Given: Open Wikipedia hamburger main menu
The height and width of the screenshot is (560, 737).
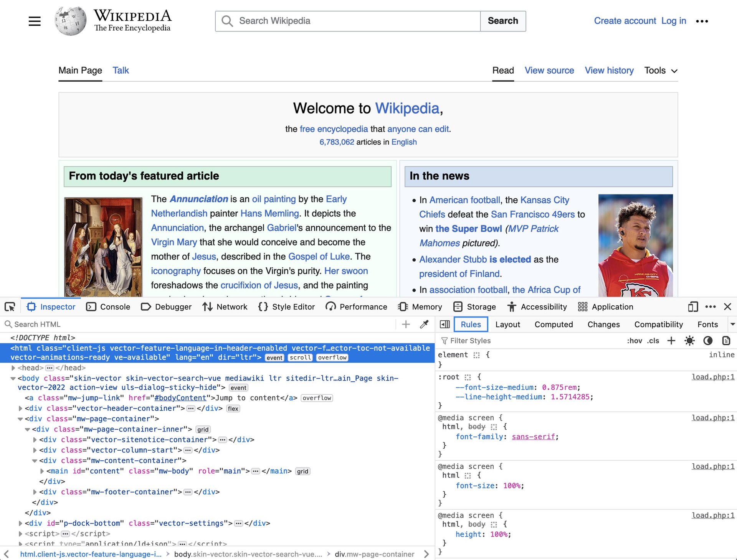Looking at the screenshot, I should pos(35,21).
